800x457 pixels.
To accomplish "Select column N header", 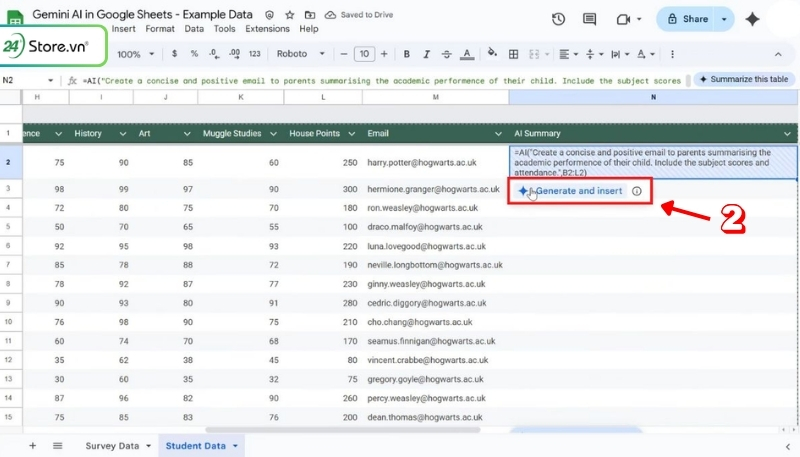I will click(x=653, y=97).
